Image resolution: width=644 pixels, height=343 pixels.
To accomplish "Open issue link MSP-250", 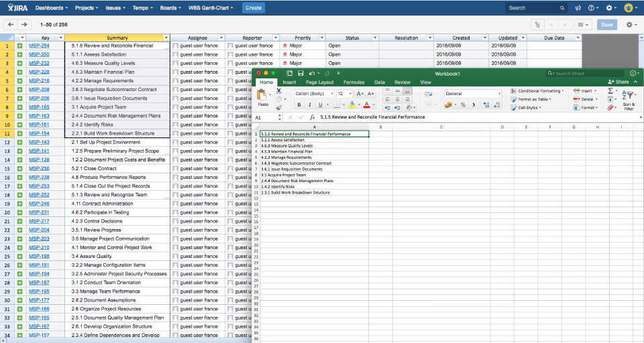I will click(39, 54).
